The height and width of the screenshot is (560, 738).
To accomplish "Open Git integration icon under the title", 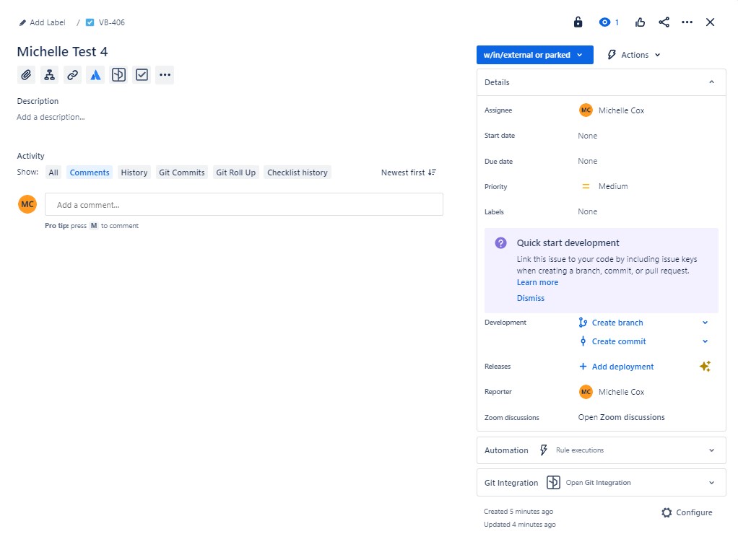I will 118,75.
